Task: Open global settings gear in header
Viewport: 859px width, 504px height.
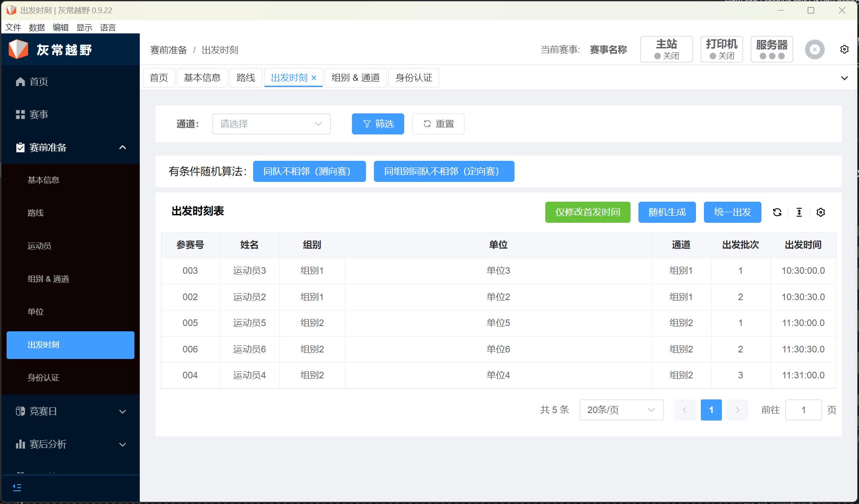Action: coord(844,49)
